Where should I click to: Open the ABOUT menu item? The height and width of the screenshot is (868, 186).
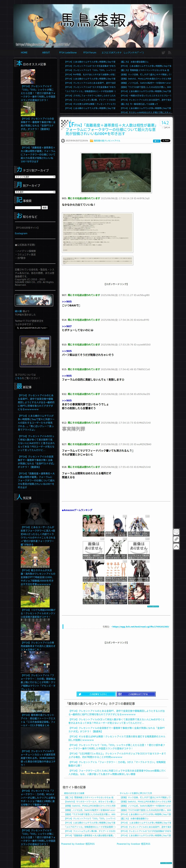coord(46,53)
